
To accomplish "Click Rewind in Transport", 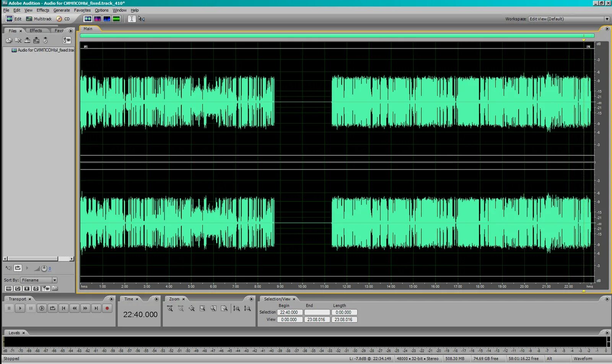I will 75,308.
